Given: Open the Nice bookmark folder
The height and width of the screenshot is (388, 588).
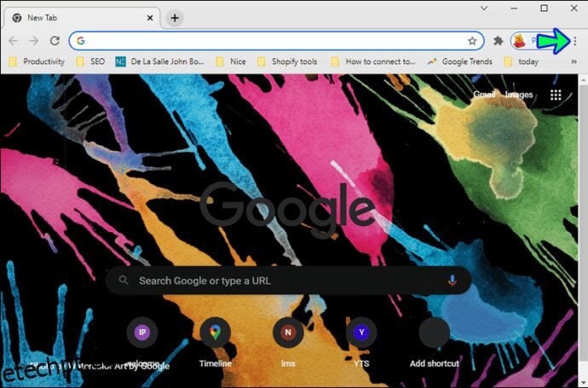Looking at the screenshot, I should 231,61.
